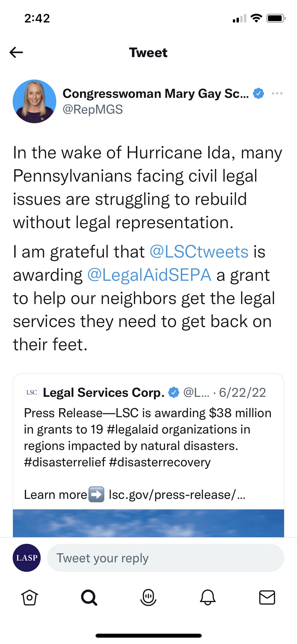Tap the LASP account avatar
Screen dimensions: 297x644
pyautogui.click(x=27, y=558)
